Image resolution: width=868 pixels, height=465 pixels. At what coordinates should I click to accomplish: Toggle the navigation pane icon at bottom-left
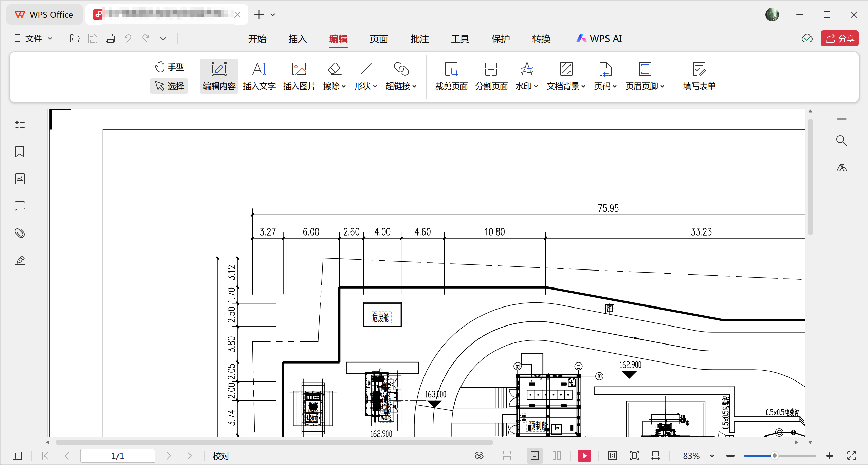[17, 455]
